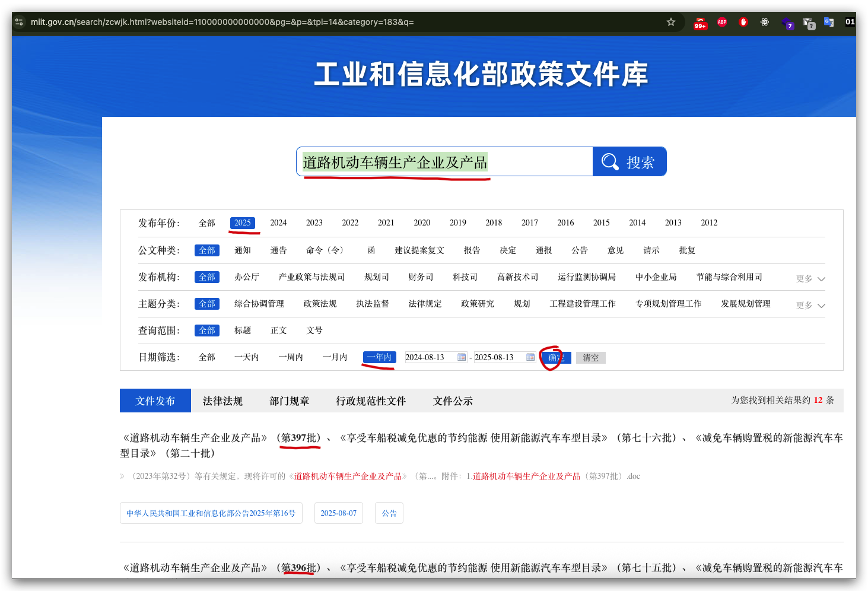Select the highlighted 一年内 date filter
This screenshot has width=868, height=591.
pos(380,357)
